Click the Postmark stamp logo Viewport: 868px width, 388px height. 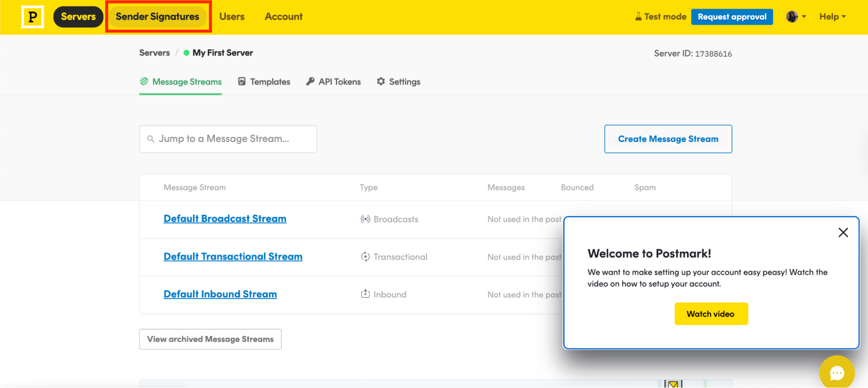click(33, 17)
